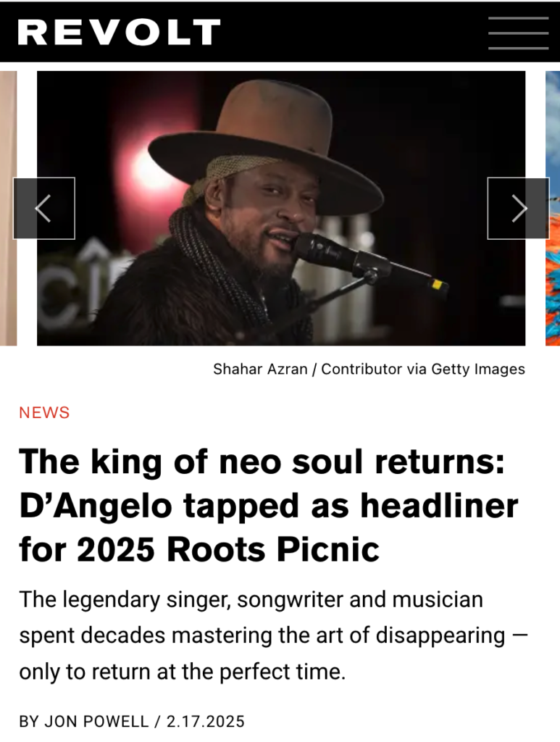Open the hamburger navigation menu
The image size is (560, 742).
click(x=518, y=33)
